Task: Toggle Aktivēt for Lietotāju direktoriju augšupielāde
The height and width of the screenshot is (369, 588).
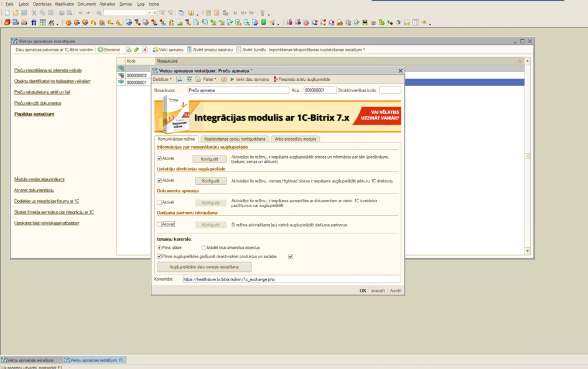Action: coord(159,180)
